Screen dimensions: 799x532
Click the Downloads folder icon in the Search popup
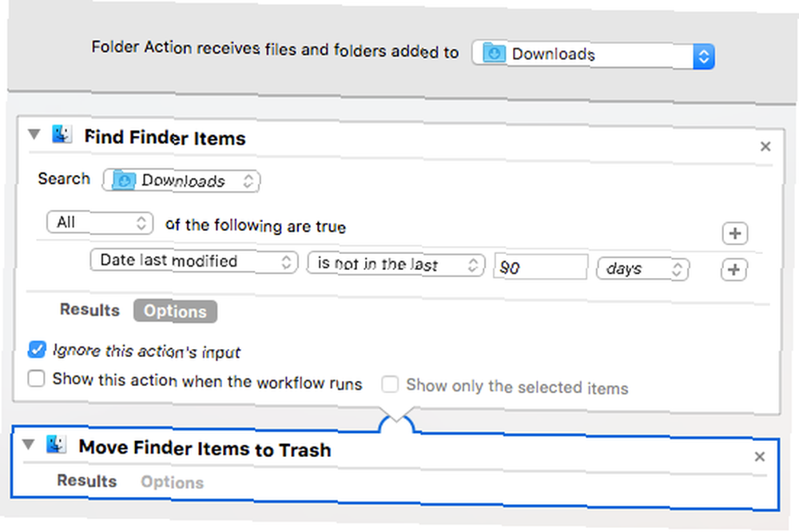pos(123,181)
